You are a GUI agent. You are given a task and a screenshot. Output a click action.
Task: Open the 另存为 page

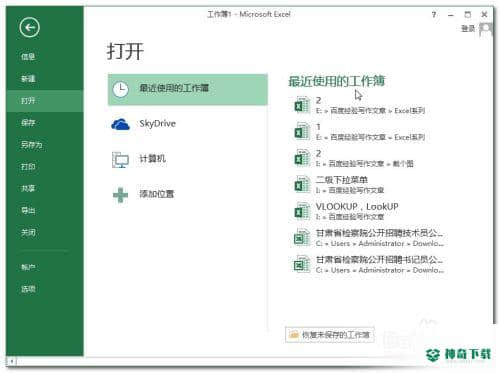click(32, 145)
